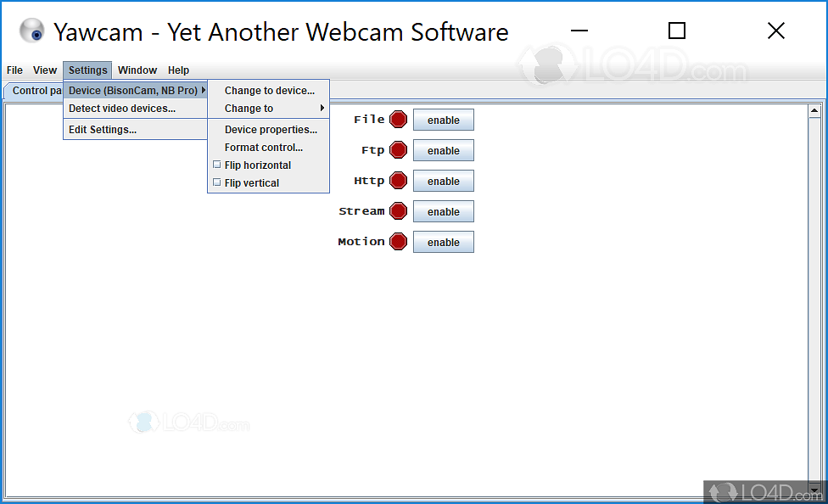Viewport: 828px width, 504px height.
Task: Enable the Stream output
Action: pos(444,212)
